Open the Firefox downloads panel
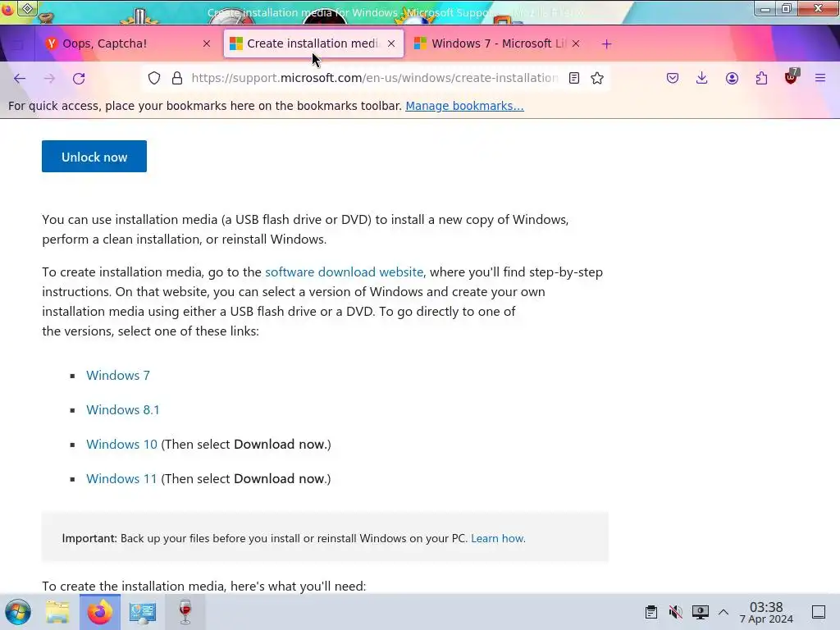 (x=702, y=78)
